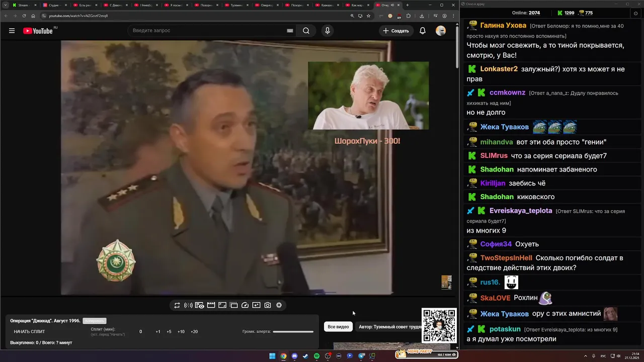Click the eye-window icon in player toolbar
The width and height of the screenshot is (644, 362).
coord(200,305)
